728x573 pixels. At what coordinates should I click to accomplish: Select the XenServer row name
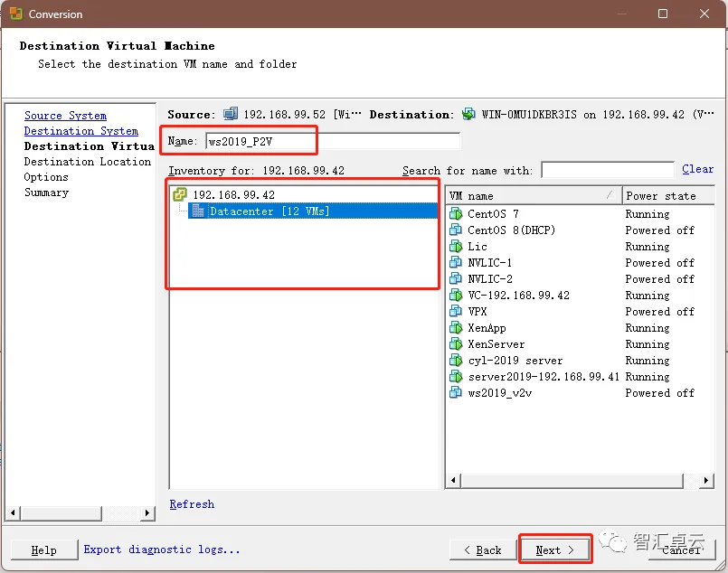[x=496, y=344]
